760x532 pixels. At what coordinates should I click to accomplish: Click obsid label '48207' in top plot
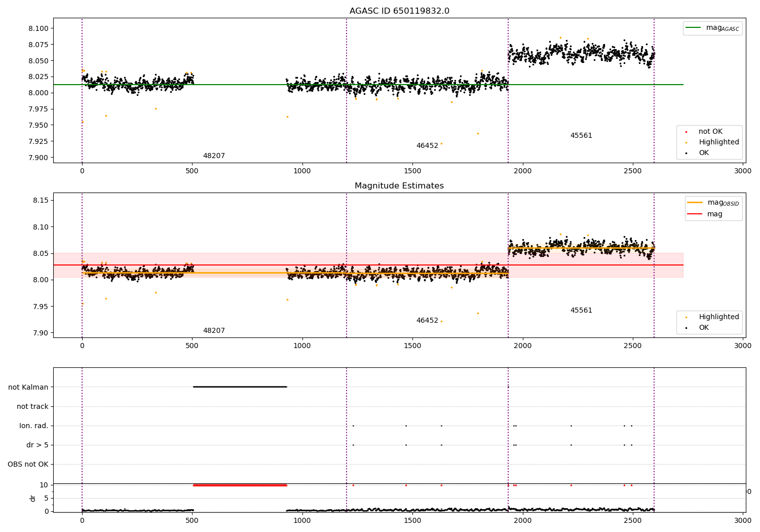click(214, 156)
